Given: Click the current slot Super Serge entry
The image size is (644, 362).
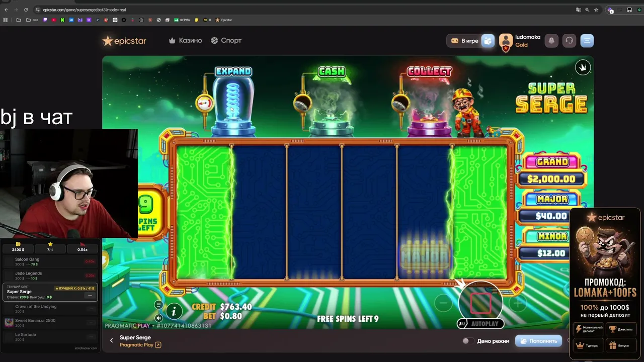Looking at the screenshot, I should (x=49, y=292).
